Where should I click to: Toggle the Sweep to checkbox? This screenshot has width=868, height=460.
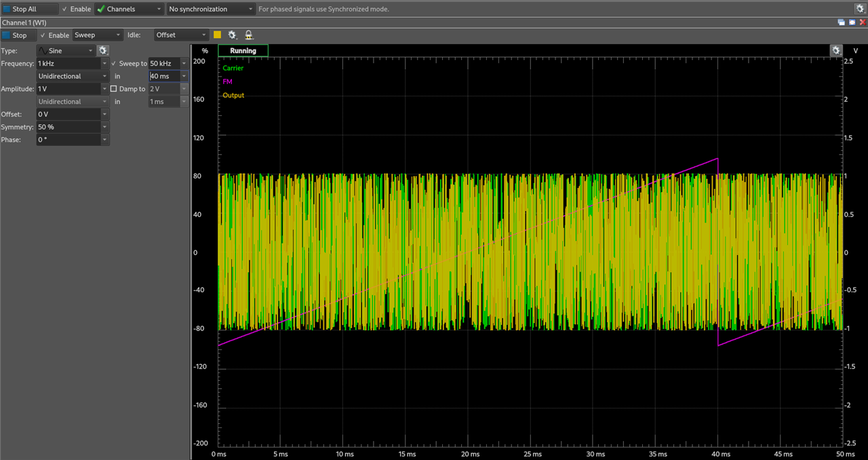pos(113,64)
